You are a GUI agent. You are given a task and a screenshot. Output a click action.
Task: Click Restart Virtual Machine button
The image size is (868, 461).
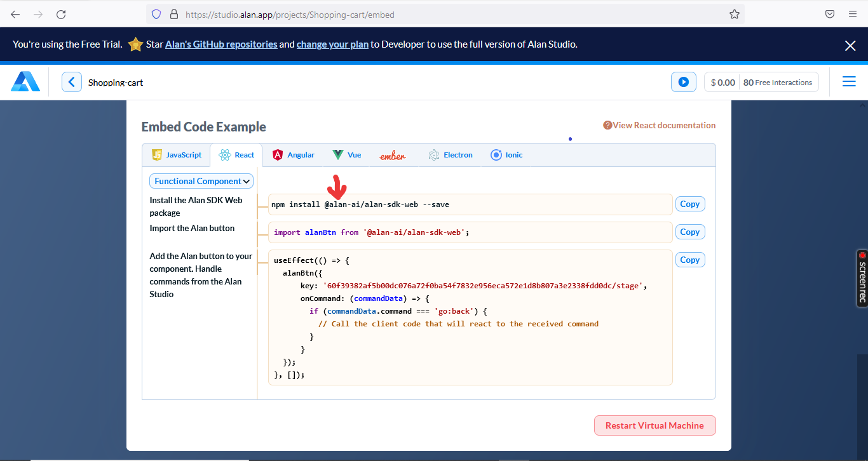654,425
